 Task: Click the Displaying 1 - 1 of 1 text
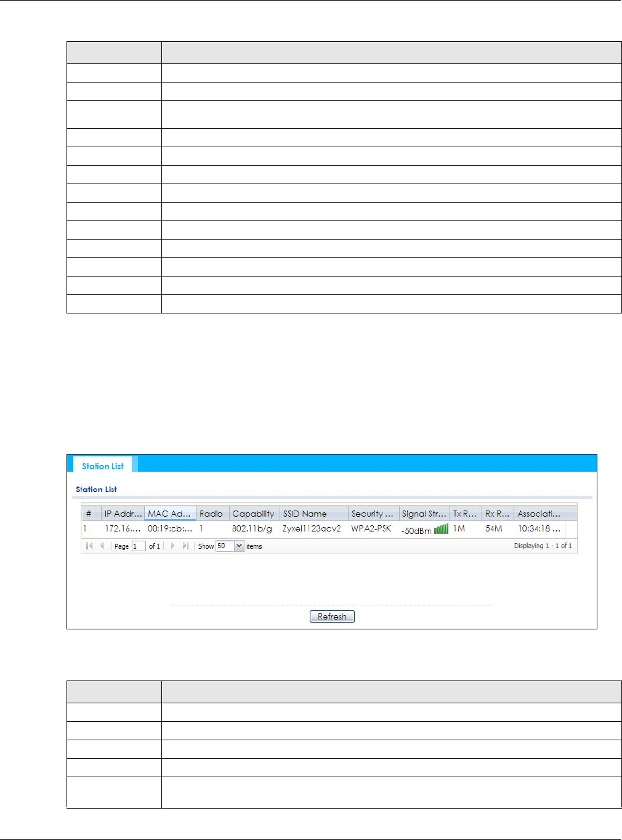coord(543,546)
